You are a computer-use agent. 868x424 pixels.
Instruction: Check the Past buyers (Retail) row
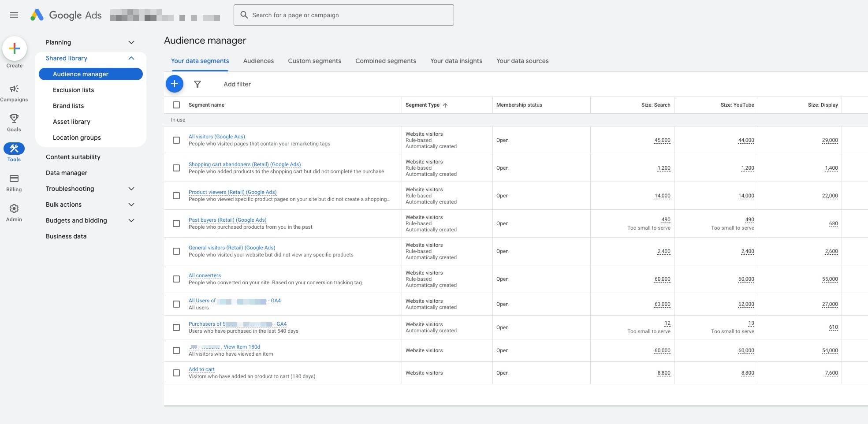176,223
